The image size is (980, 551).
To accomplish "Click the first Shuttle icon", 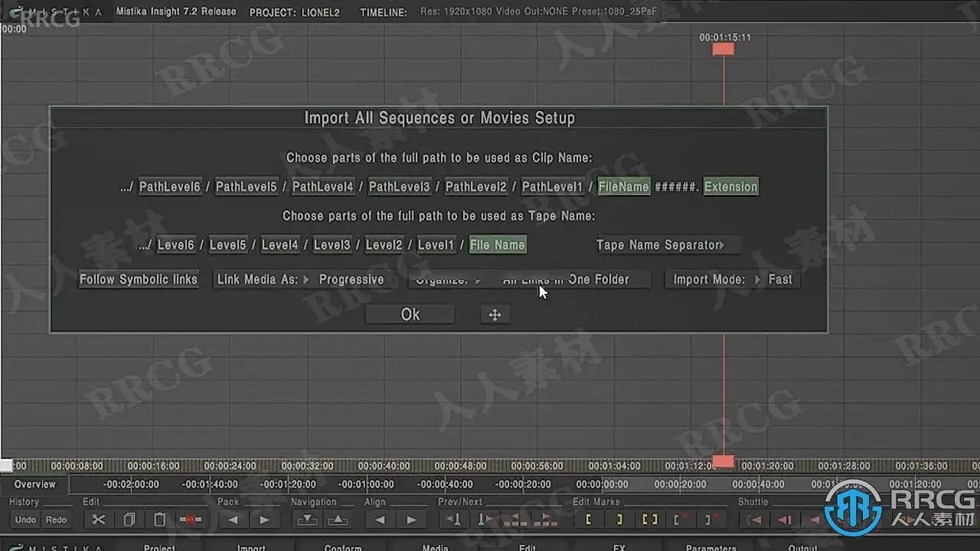I will click(x=754, y=520).
